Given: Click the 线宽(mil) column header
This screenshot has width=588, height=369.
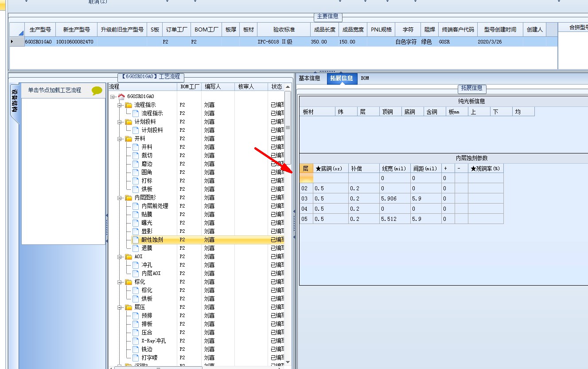Looking at the screenshot, I should 395,169.
